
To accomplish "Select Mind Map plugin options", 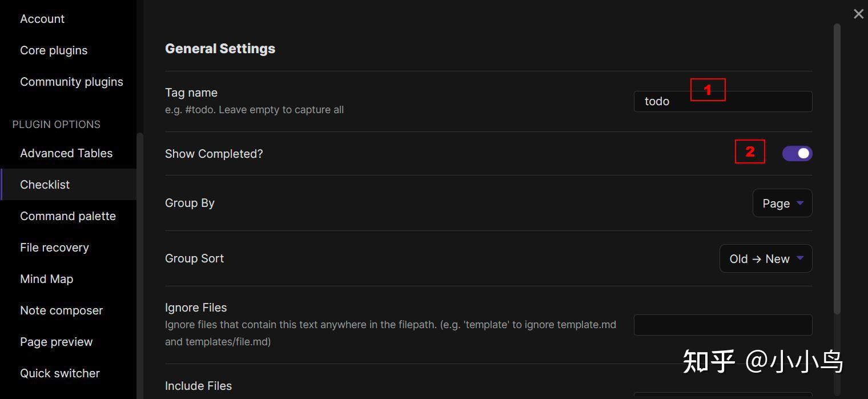I will [46, 279].
